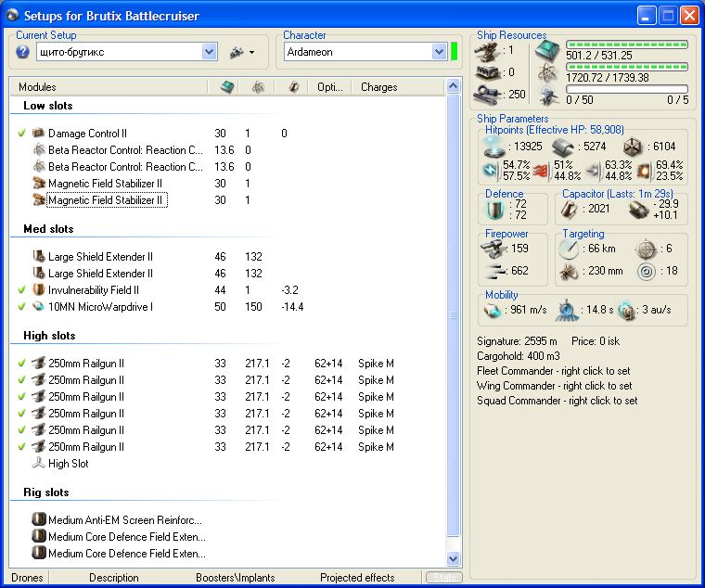The height and width of the screenshot is (588, 705).
Task: Click the scroll down arrow of modules list
Action: tap(454, 558)
